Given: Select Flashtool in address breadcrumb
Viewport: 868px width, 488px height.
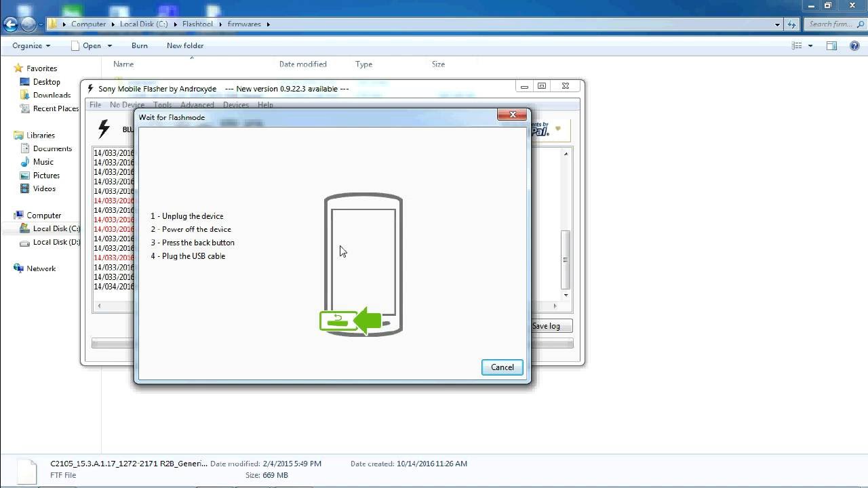Looking at the screenshot, I should [197, 24].
